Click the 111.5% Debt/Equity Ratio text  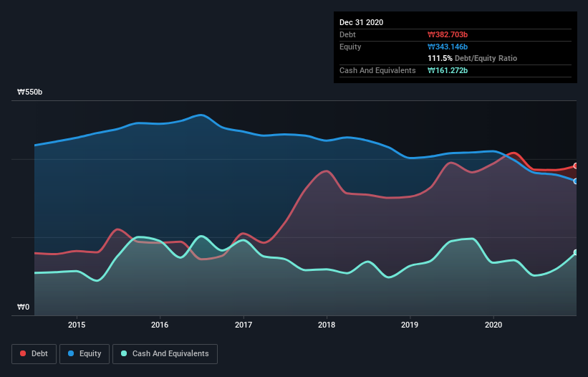pos(472,59)
